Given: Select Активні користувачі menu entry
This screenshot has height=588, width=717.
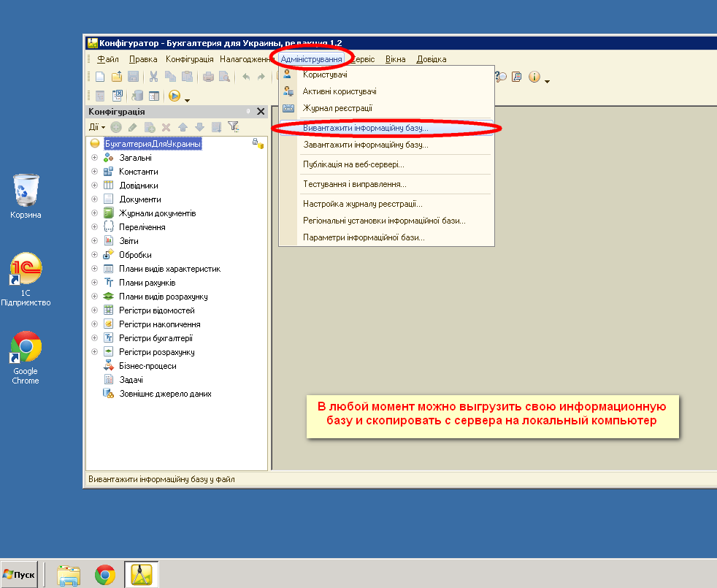Looking at the screenshot, I should pos(386,91).
